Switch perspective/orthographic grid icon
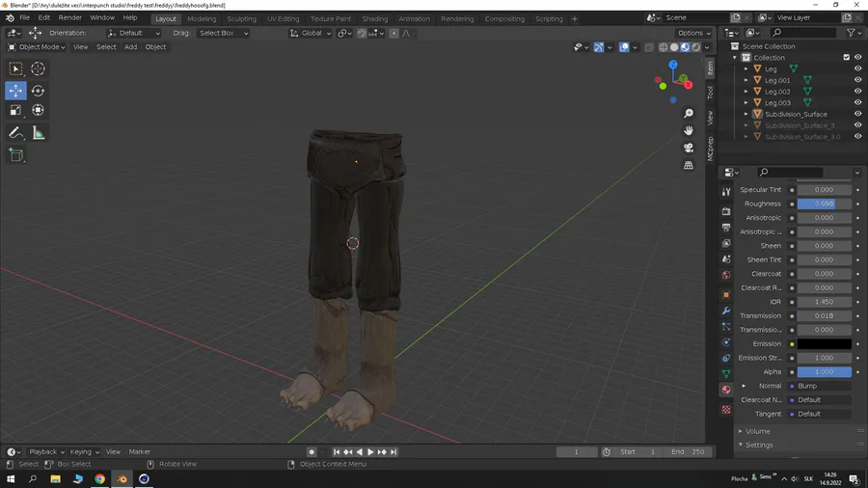868x488 pixels. coord(688,165)
